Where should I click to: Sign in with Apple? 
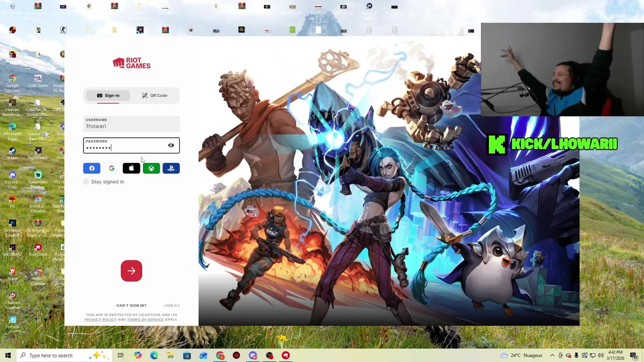pos(131,168)
